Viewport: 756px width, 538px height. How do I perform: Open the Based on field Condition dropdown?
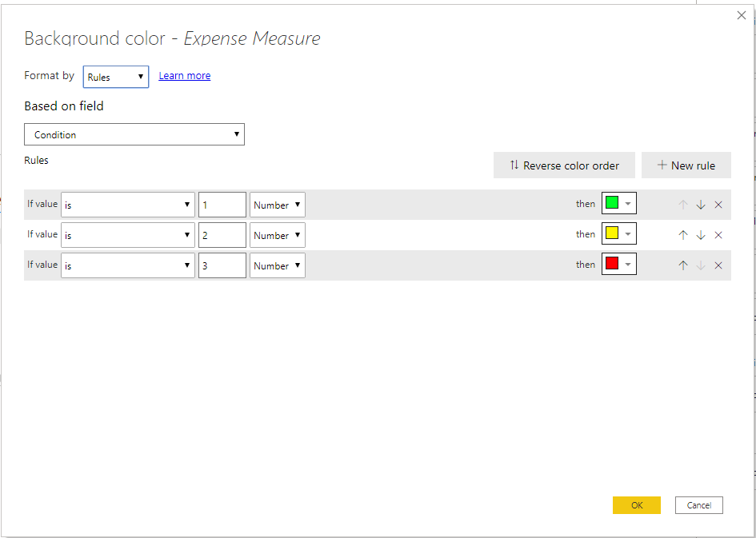click(134, 134)
